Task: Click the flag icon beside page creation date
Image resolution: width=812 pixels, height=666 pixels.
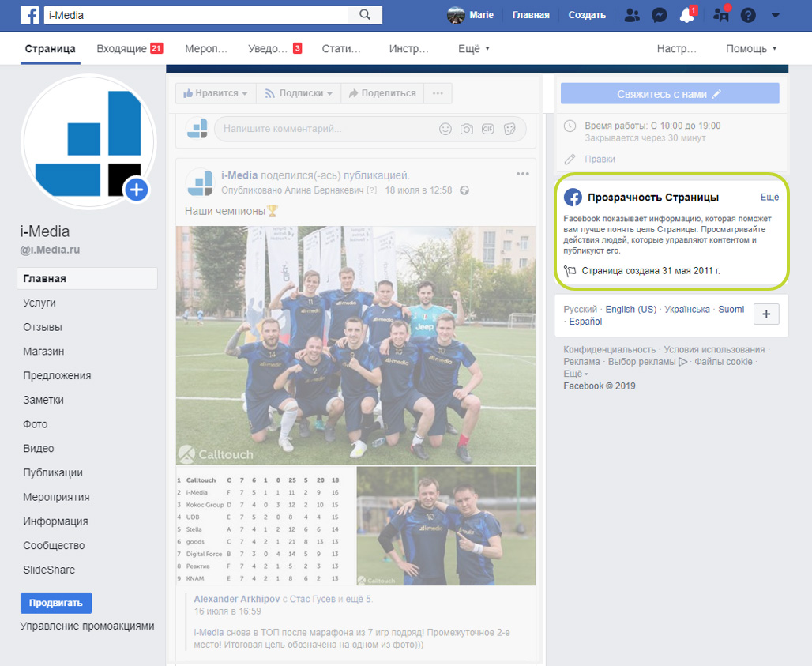Action: 570,271
